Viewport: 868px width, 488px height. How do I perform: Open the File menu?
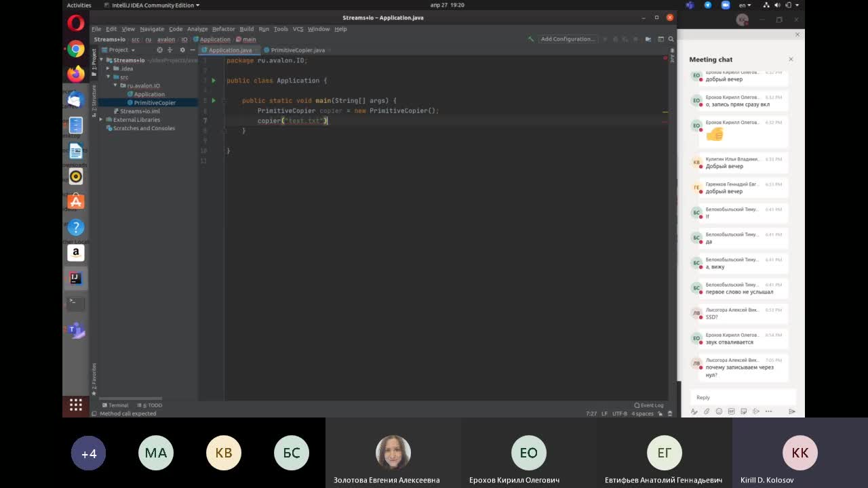[96, 29]
